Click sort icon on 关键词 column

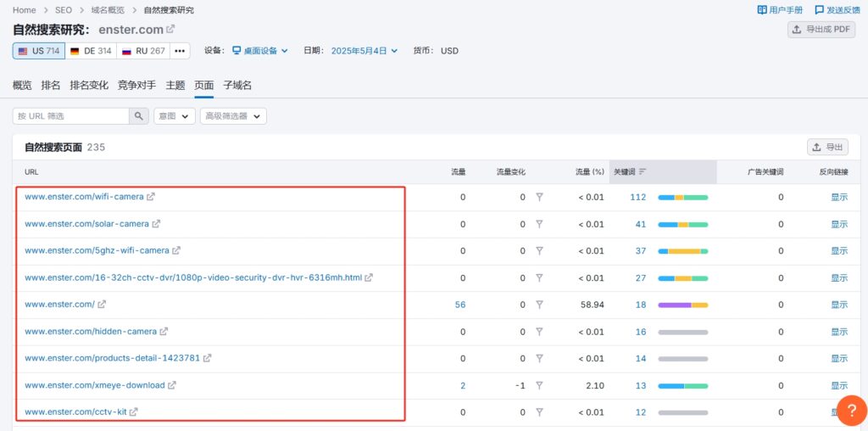click(x=643, y=171)
